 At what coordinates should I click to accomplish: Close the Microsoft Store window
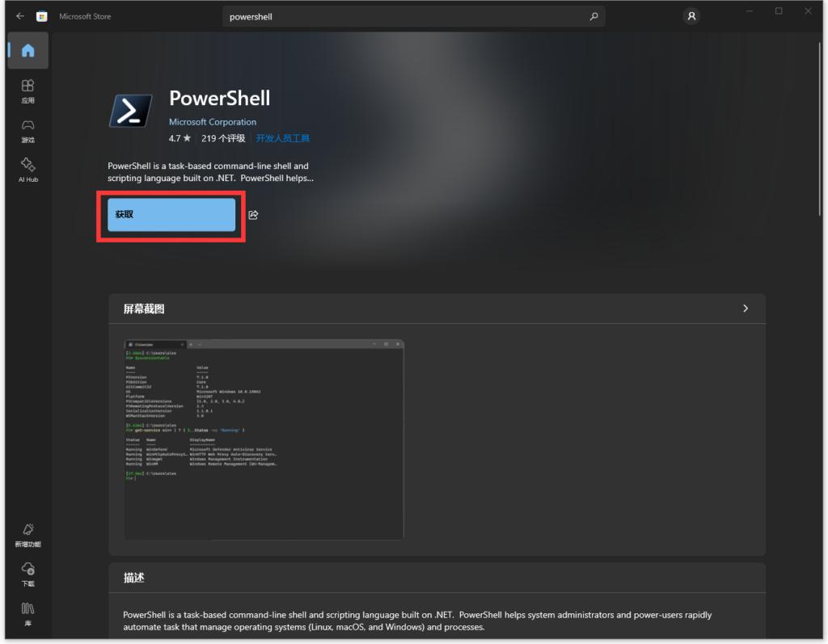[808, 11]
